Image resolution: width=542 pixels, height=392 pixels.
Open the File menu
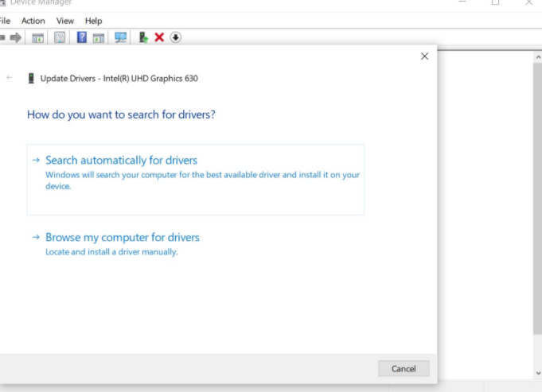tap(5, 21)
